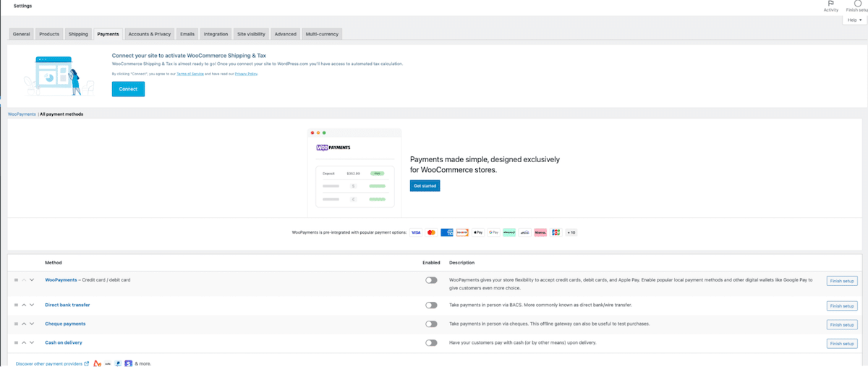Open the Multi-currency tab

(321, 34)
